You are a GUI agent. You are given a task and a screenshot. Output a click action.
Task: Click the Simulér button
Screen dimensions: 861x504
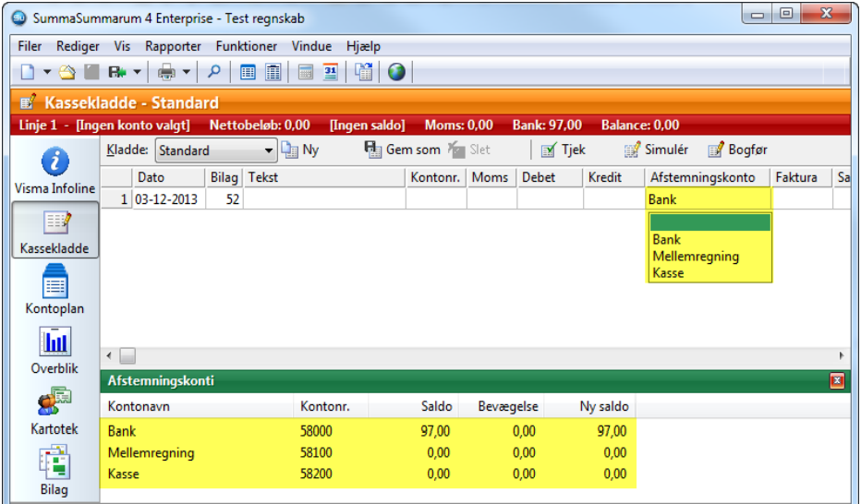pos(656,150)
